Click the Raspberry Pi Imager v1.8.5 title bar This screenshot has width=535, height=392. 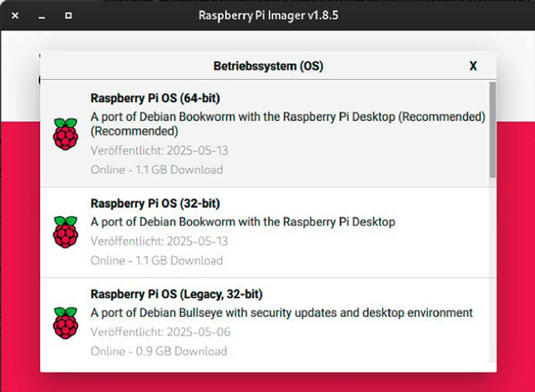[x=267, y=15]
